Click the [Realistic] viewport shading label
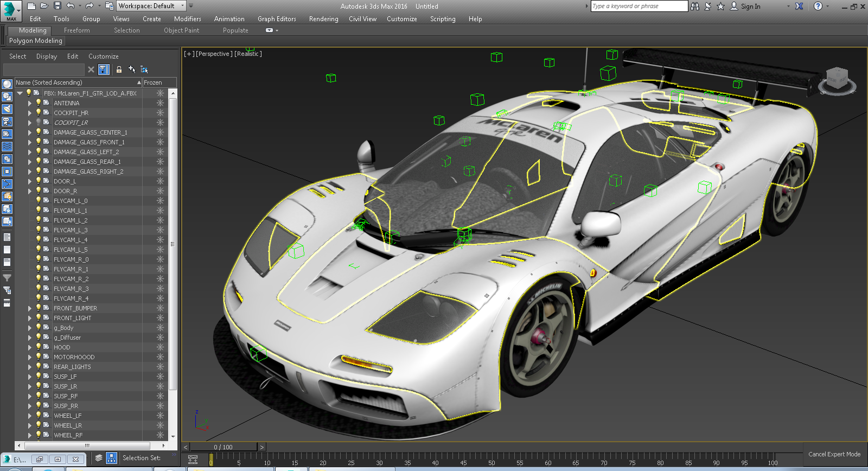 (x=248, y=54)
